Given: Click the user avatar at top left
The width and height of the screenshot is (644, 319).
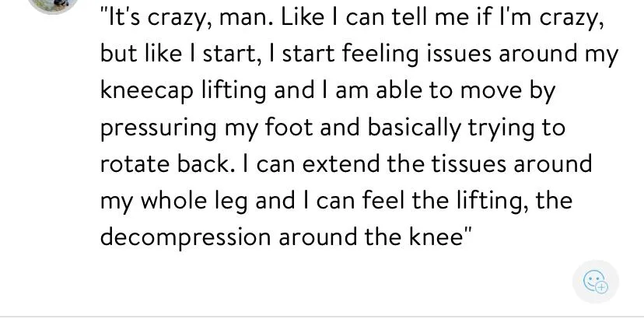Looking at the screenshot, I should coord(53,4).
